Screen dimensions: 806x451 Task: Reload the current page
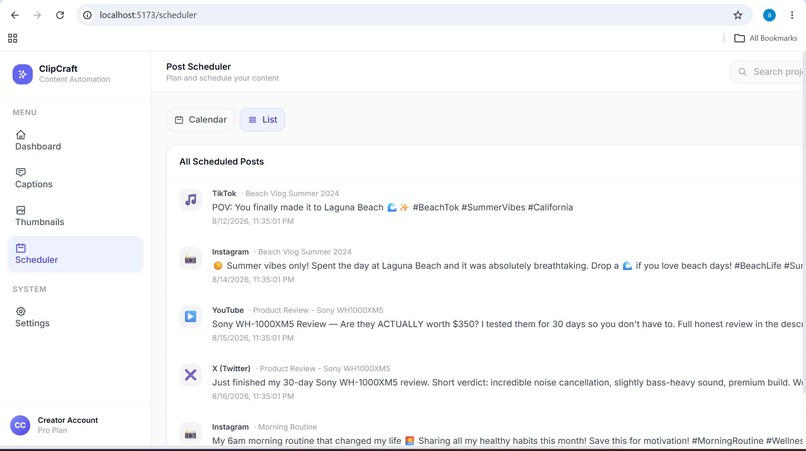click(60, 15)
